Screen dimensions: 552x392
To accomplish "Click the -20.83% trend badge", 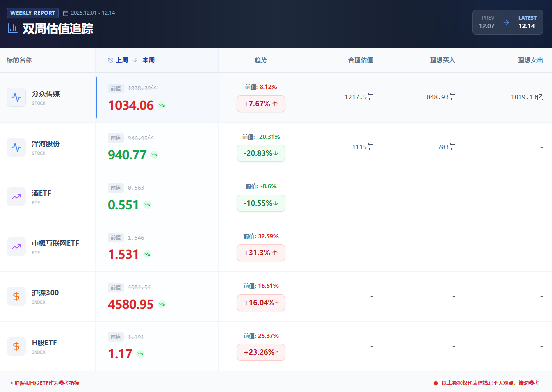I will pyautogui.click(x=260, y=153).
